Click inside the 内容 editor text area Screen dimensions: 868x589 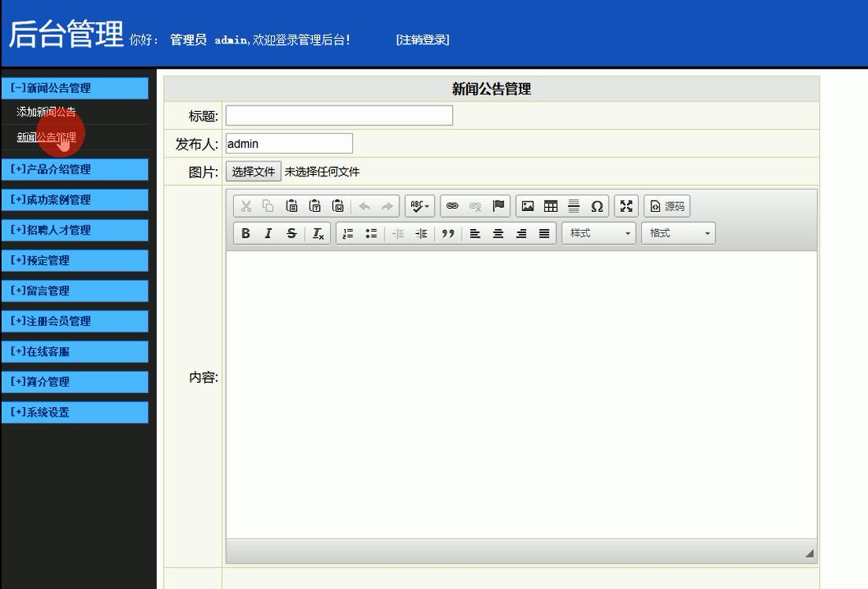[x=521, y=395]
